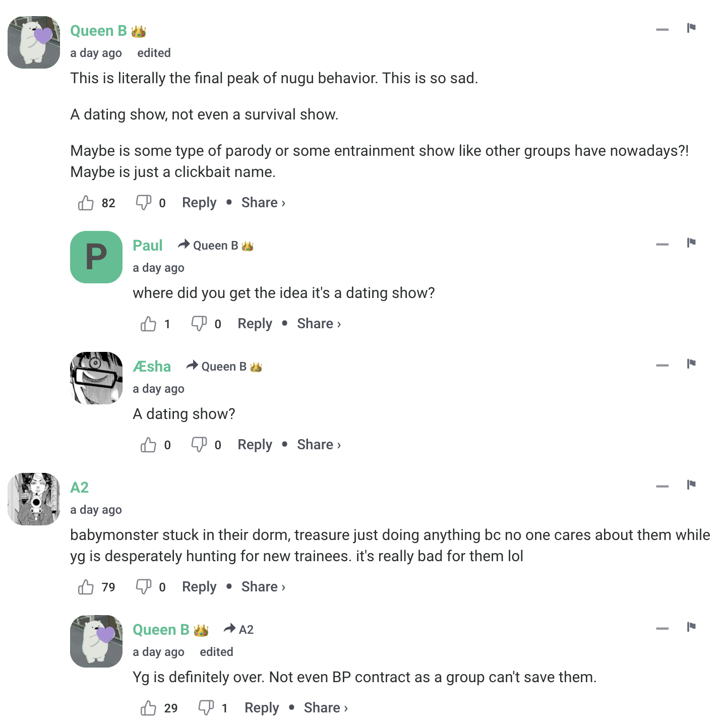This screenshot has width=728, height=723.
Task: Flag Paul's reply comment
Action: tap(691, 243)
